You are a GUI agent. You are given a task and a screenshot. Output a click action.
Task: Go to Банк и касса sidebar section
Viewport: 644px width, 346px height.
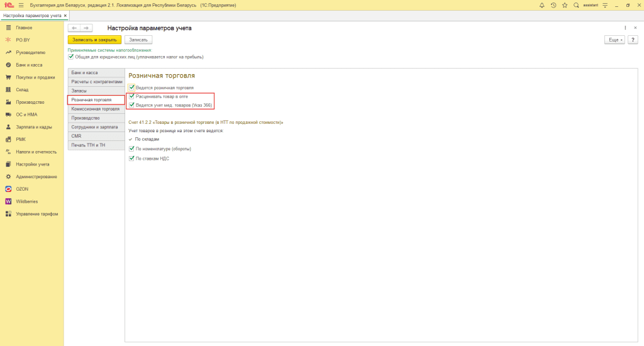coord(28,65)
